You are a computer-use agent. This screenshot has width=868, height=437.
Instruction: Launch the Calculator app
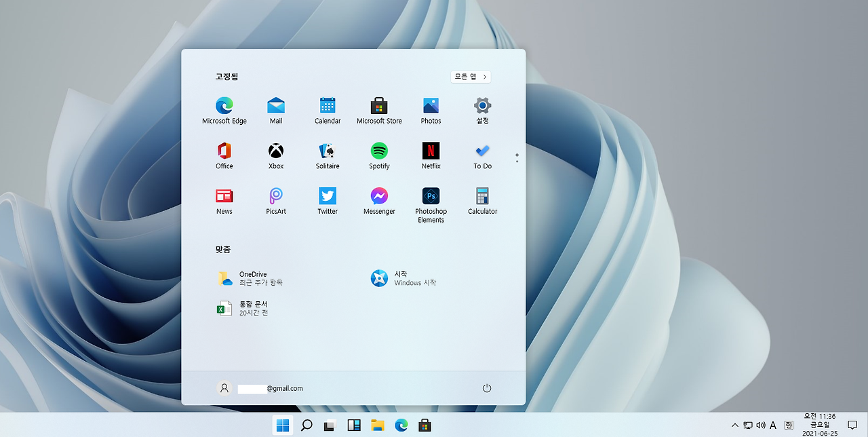pos(482,202)
